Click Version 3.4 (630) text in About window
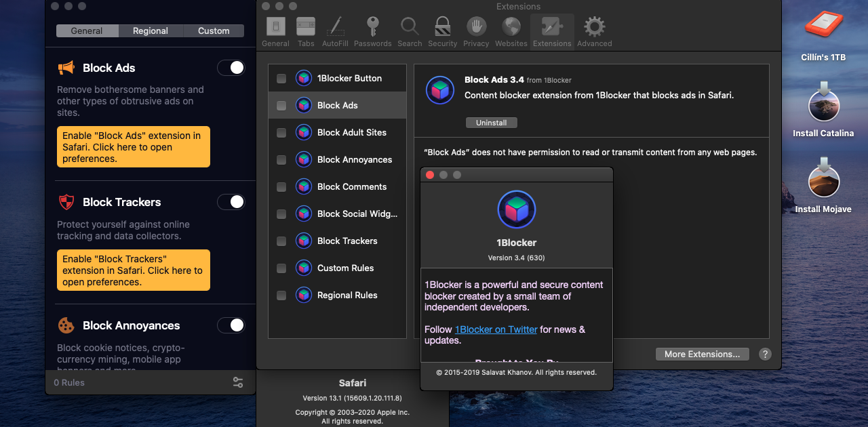This screenshot has height=427, width=868. pos(517,258)
